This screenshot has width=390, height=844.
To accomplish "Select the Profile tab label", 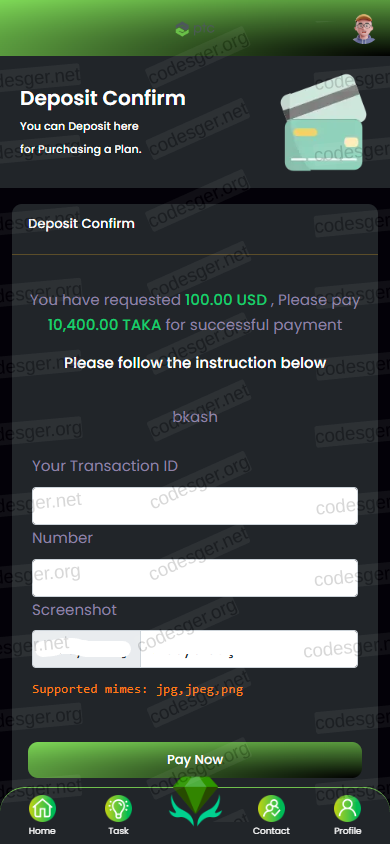I will point(348,831).
